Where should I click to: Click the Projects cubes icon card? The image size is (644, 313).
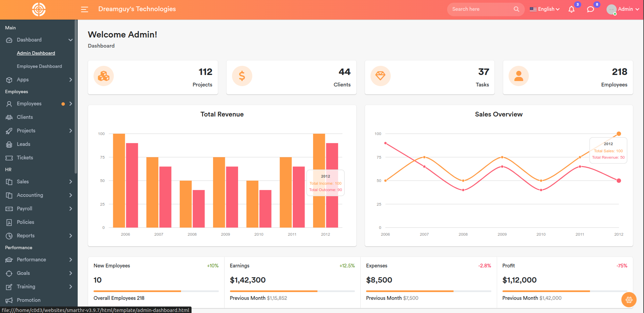click(104, 76)
